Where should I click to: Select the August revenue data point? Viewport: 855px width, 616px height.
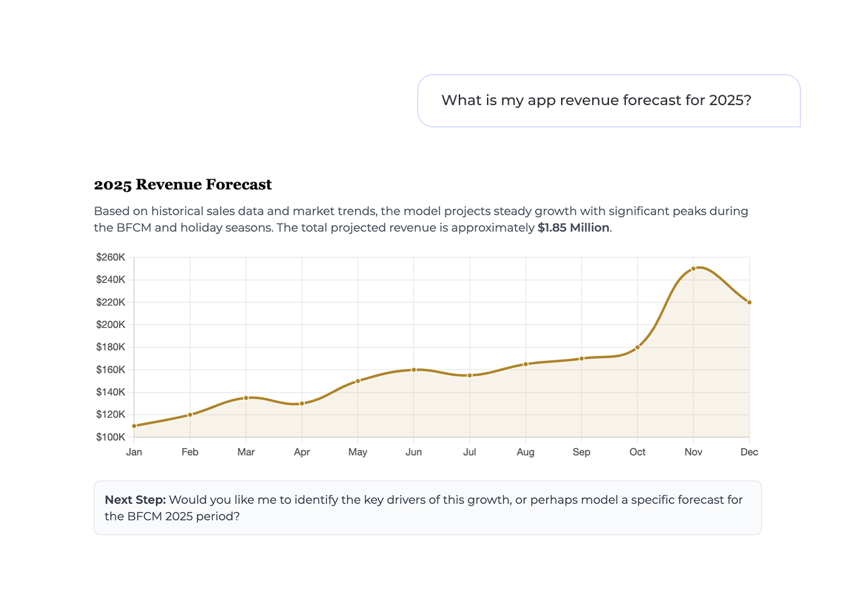[526, 364]
